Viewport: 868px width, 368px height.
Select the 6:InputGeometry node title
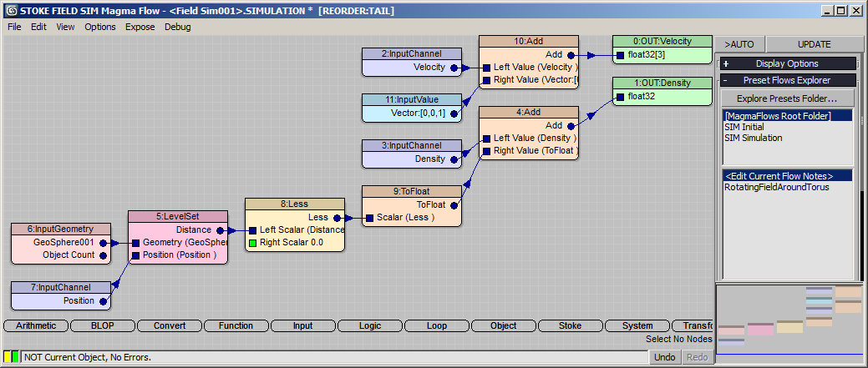click(62, 229)
